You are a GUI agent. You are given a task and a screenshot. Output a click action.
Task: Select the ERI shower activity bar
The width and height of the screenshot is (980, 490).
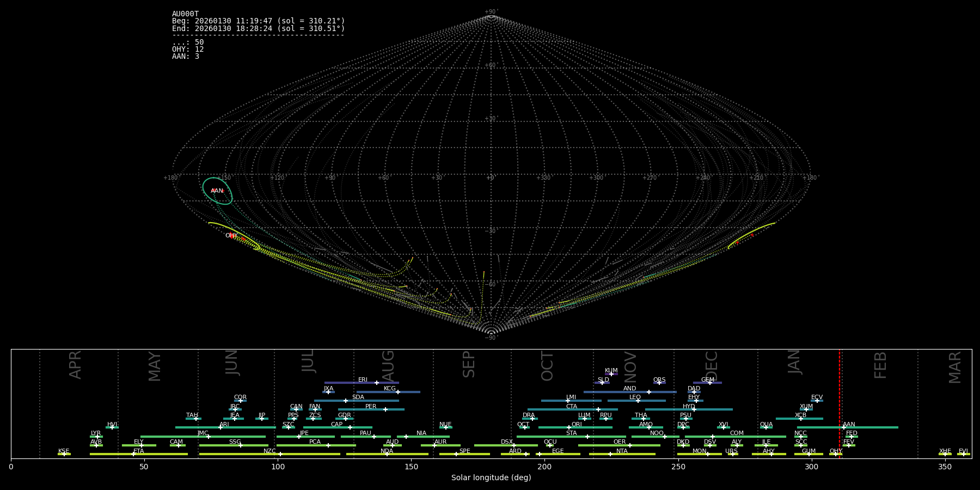[362, 383]
